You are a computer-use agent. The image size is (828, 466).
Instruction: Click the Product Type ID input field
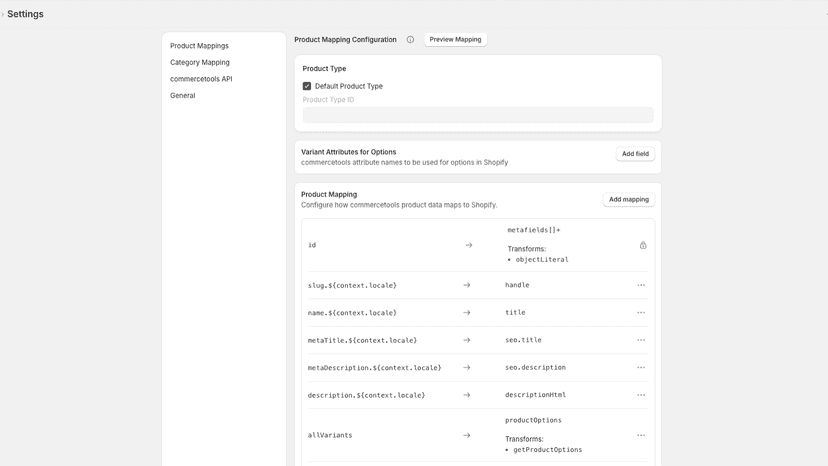click(478, 115)
